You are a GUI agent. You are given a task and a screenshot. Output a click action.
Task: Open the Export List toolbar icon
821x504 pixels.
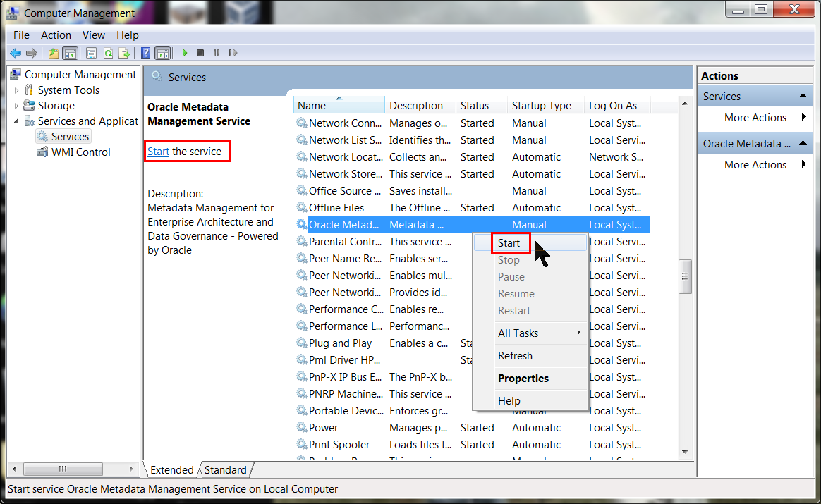[x=125, y=52]
